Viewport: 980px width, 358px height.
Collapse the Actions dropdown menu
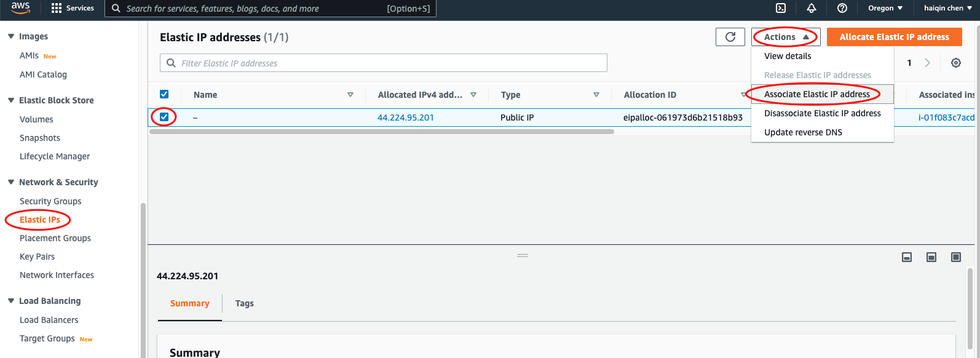point(786,37)
